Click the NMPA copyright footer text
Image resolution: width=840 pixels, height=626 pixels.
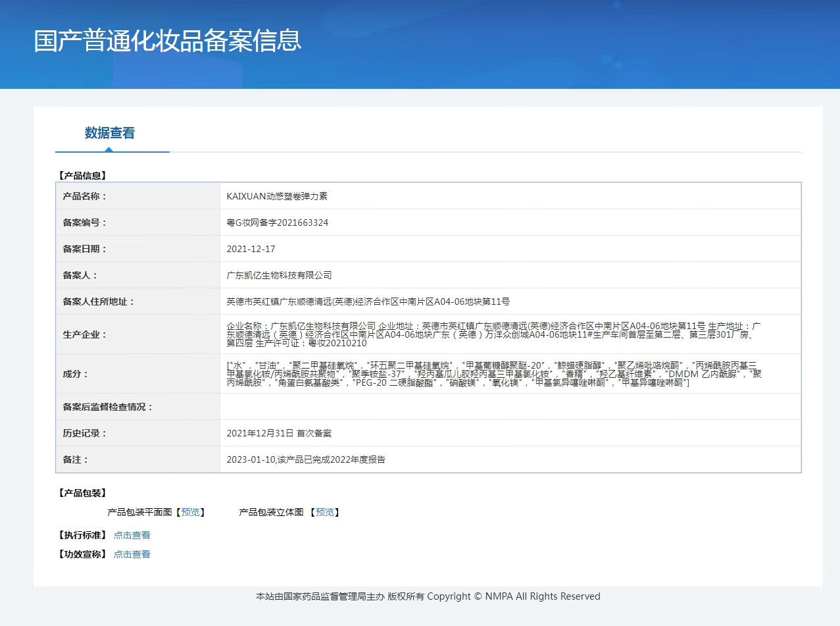[x=428, y=596]
